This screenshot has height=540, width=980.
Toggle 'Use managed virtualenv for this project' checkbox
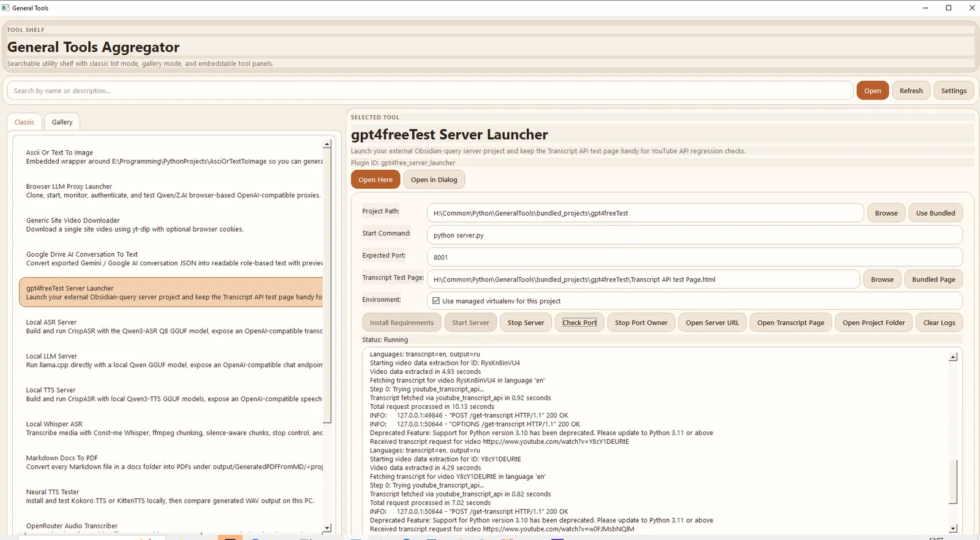(436, 301)
